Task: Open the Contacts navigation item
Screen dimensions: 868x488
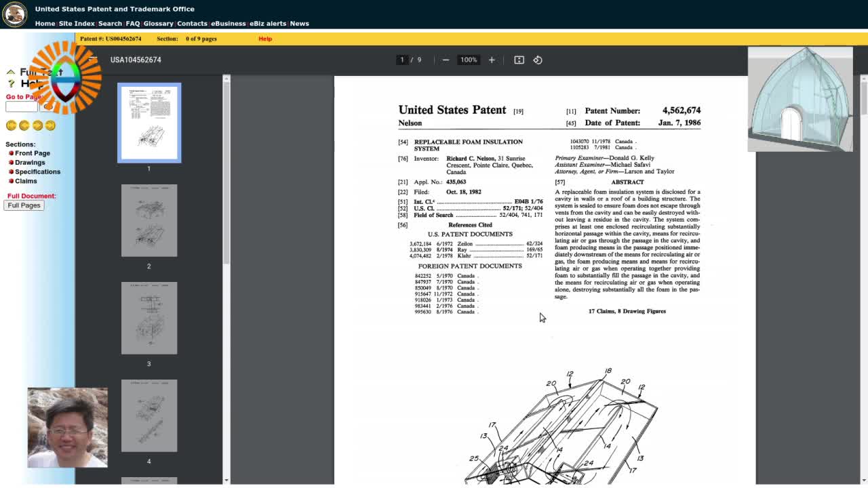Action: [192, 24]
